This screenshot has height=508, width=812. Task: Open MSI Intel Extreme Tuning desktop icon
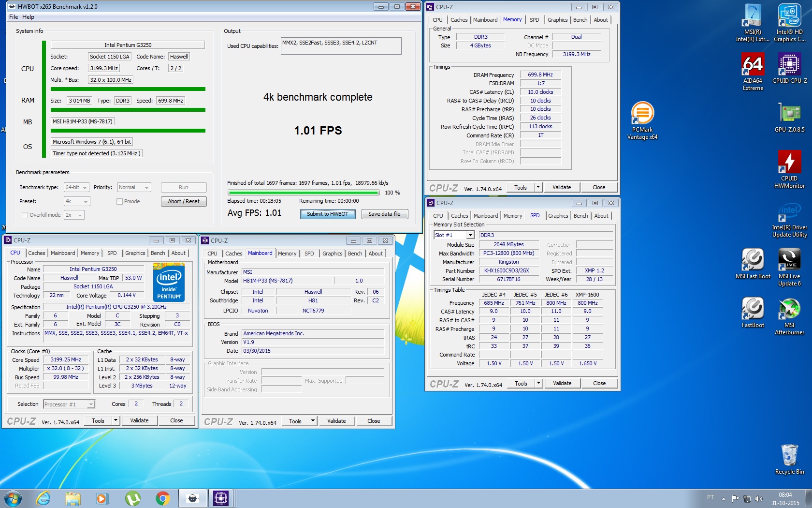(753, 23)
